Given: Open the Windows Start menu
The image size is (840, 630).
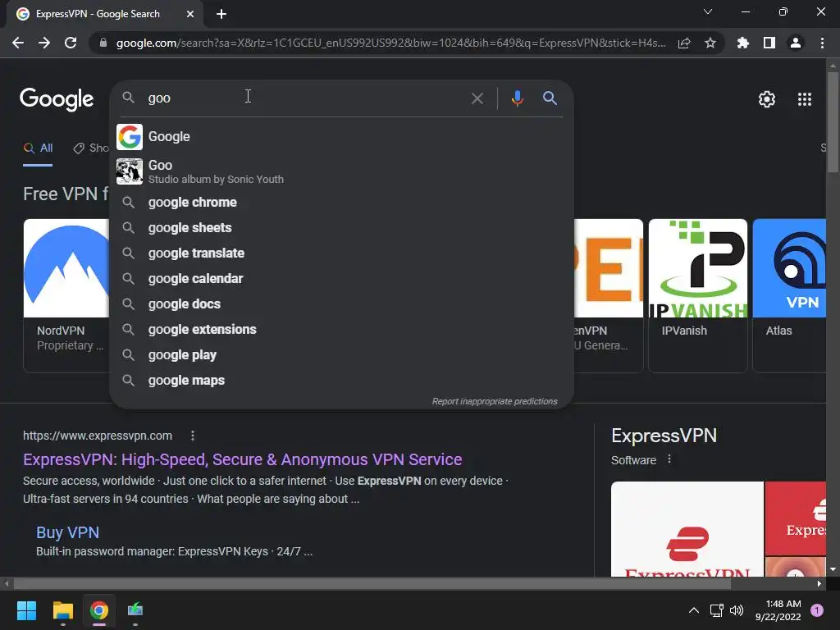Looking at the screenshot, I should [x=26, y=610].
